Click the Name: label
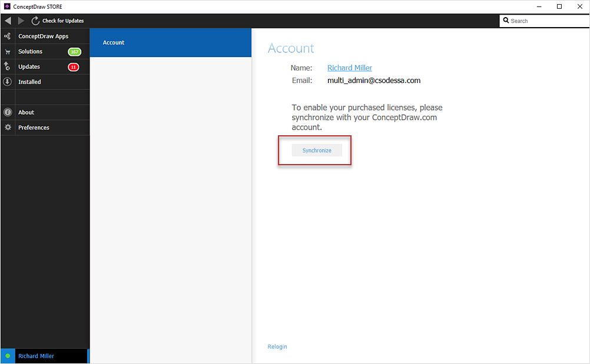 [301, 68]
